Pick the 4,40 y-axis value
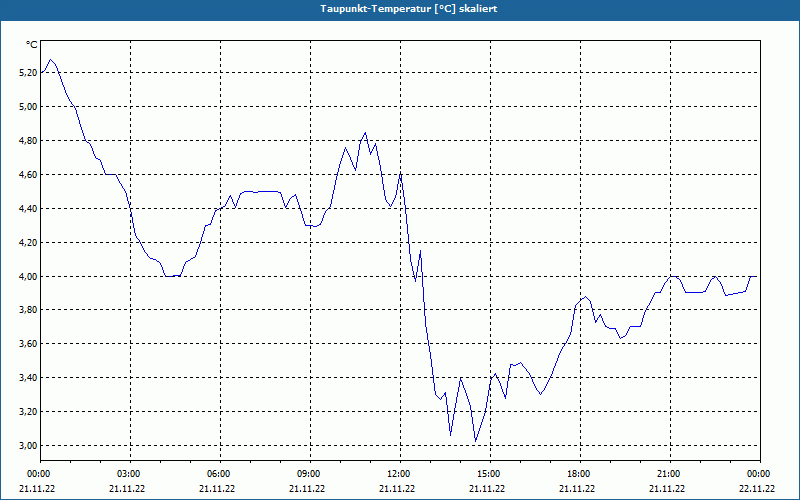800x500 pixels. click(28, 209)
